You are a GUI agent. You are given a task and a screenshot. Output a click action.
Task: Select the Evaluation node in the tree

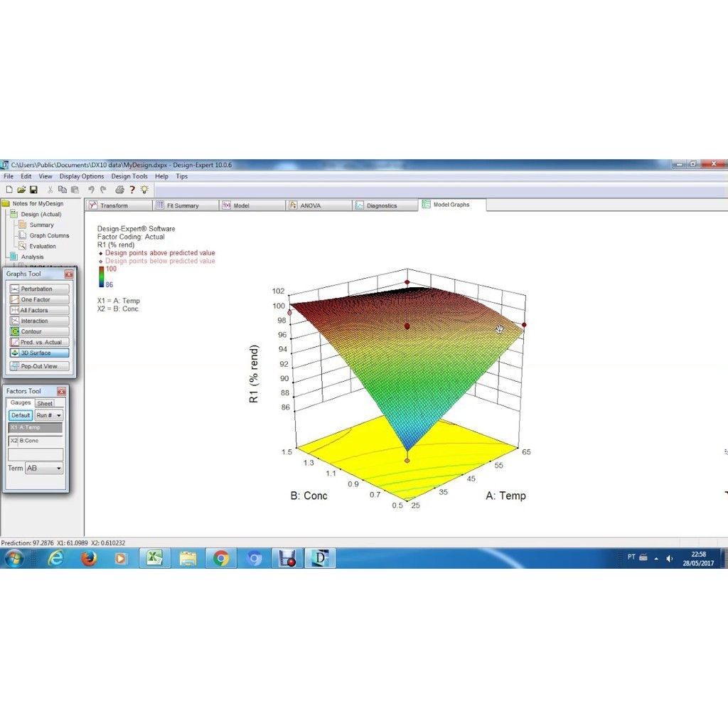tap(42, 246)
